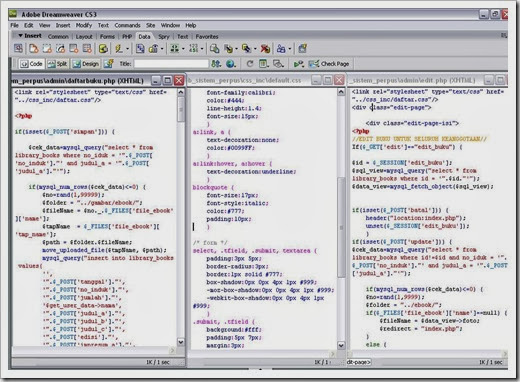
Task: Switch to Design view
Action: pyautogui.click(x=86, y=64)
